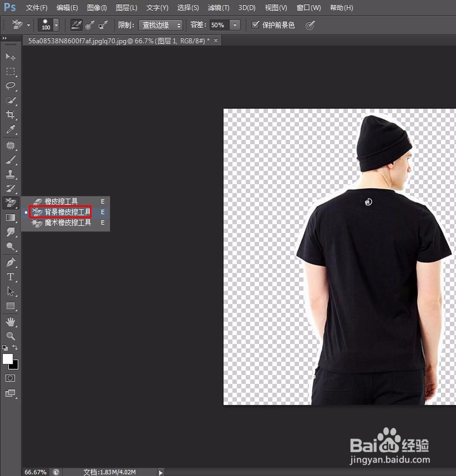Click the 66.67% zoom level field
This screenshot has height=476, width=456.
click(36, 472)
